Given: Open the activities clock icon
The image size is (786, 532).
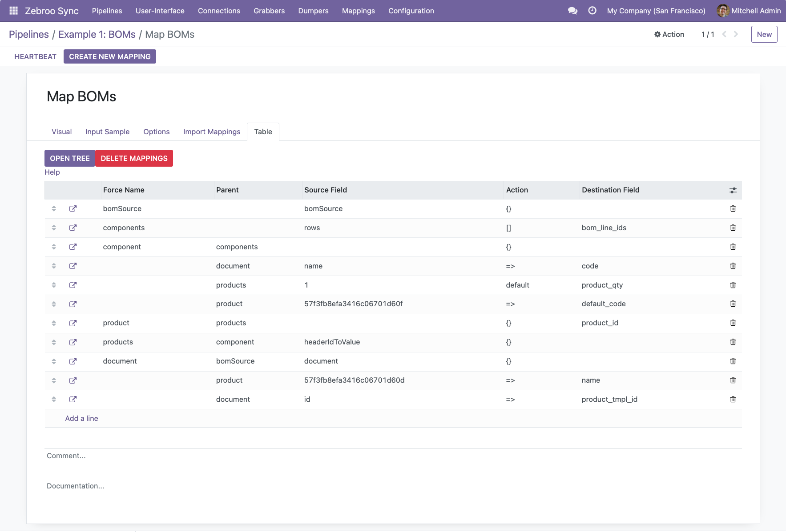Looking at the screenshot, I should click(x=592, y=11).
